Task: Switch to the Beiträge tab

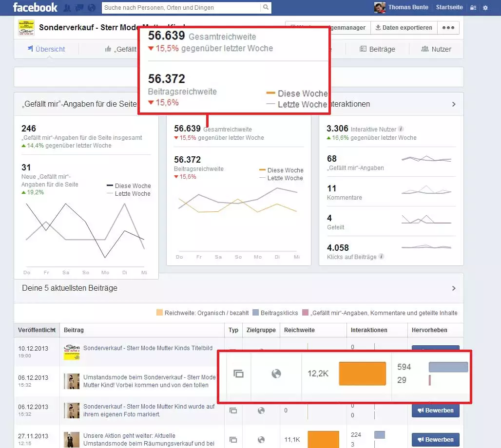Action: [377, 49]
